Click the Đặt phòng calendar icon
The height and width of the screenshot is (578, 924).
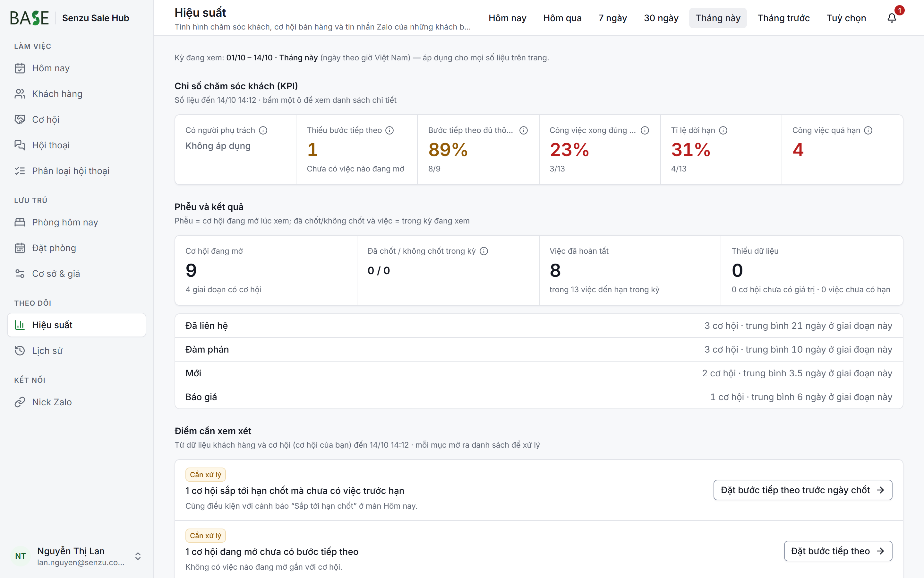(x=20, y=248)
